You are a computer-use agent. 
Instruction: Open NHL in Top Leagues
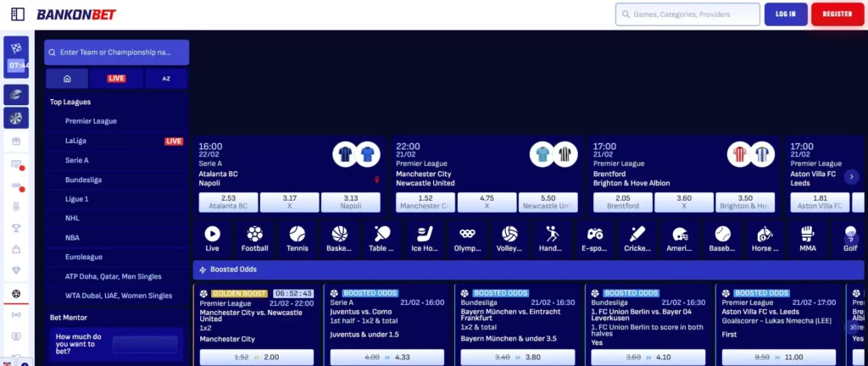click(116, 218)
